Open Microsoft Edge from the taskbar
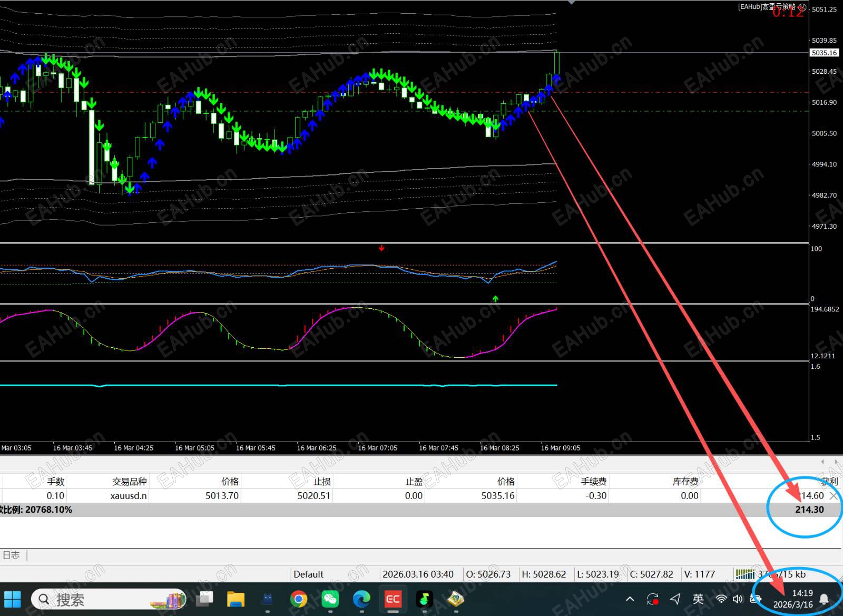843x616 pixels. click(x=361, y=599)
